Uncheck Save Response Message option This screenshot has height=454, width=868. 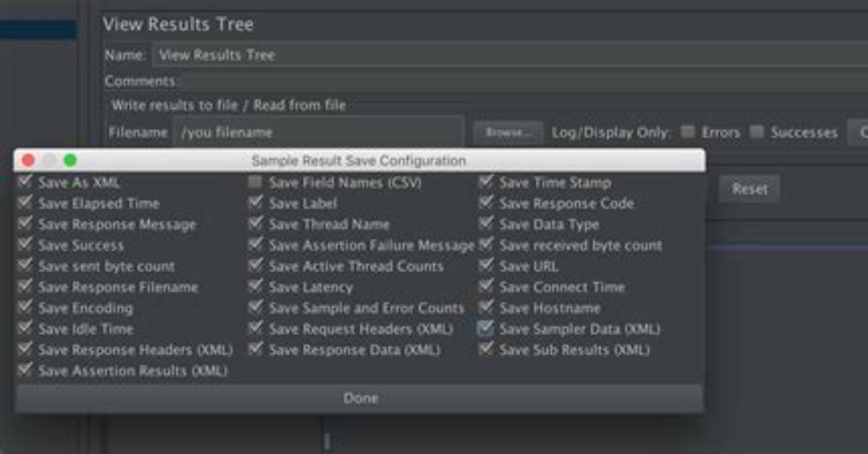pos(26,224)
